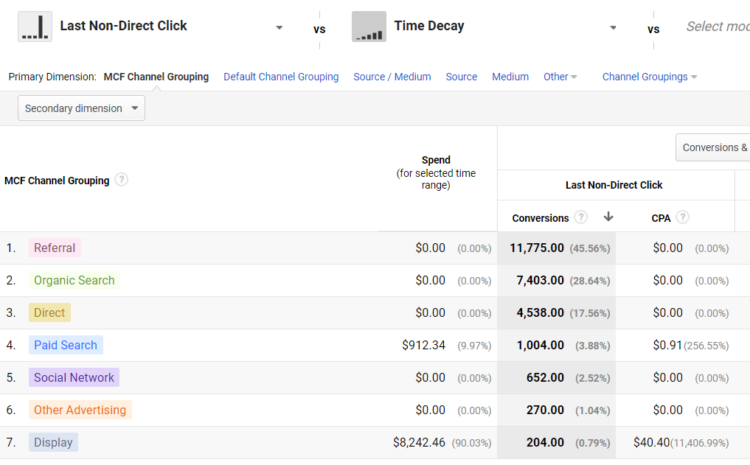Select the Source primary dimension
Image resolution: width=750 pixels, height=465 pixels.
pyautogui.click(x=462, y=77)
